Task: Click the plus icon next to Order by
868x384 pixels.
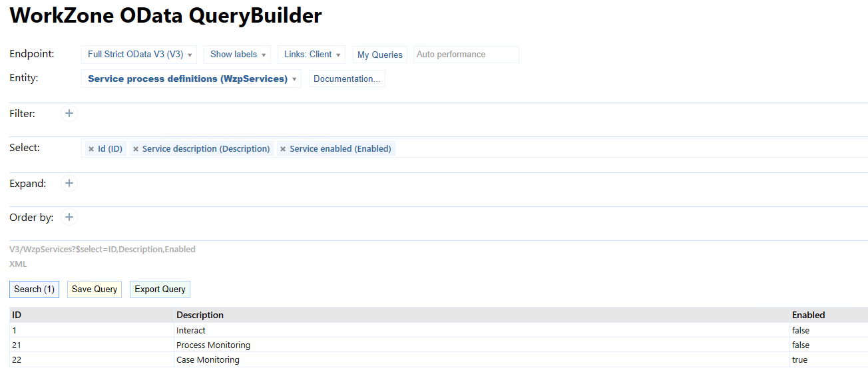Action: [x=69, y=217]
